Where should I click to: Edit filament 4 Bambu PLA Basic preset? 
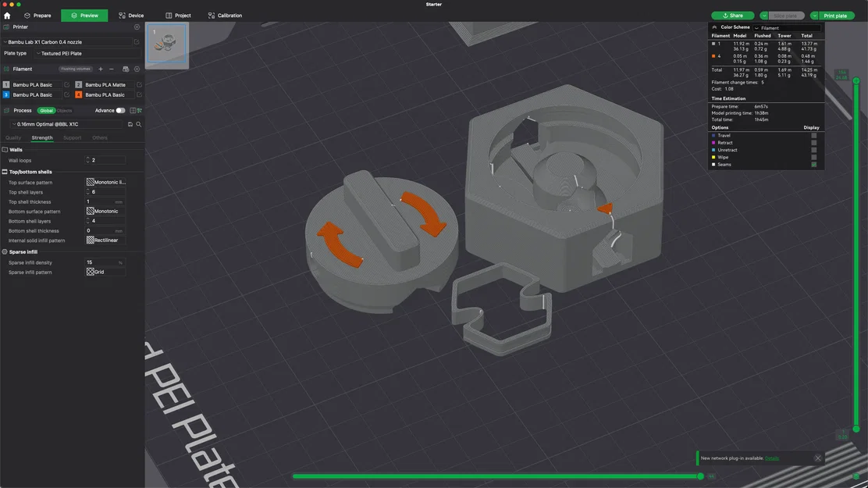pos(139,94)
